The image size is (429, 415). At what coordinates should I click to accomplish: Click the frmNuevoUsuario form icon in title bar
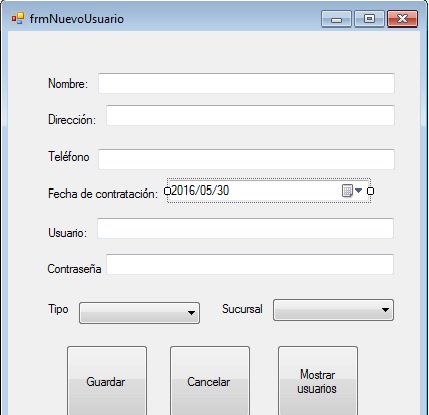point(18,19)
